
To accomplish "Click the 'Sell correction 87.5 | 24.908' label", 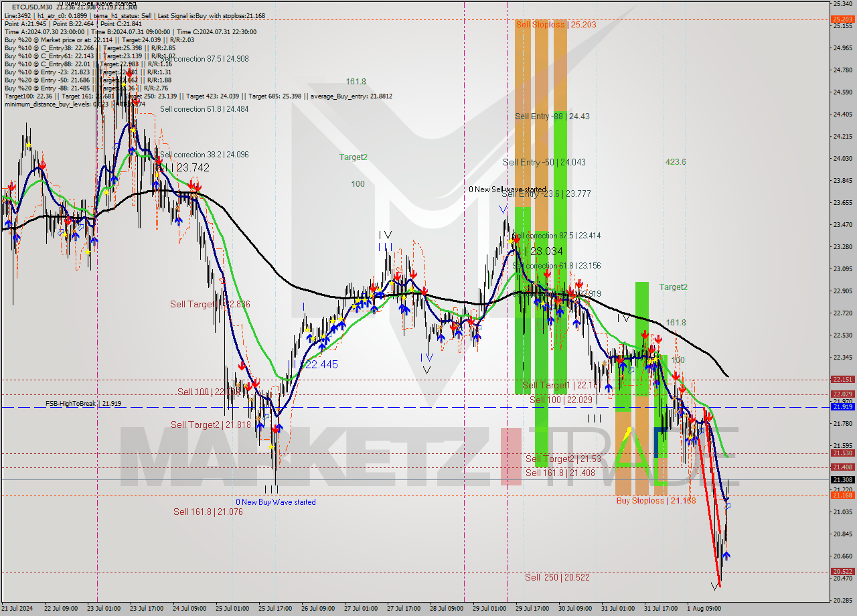I will point(205,59).
